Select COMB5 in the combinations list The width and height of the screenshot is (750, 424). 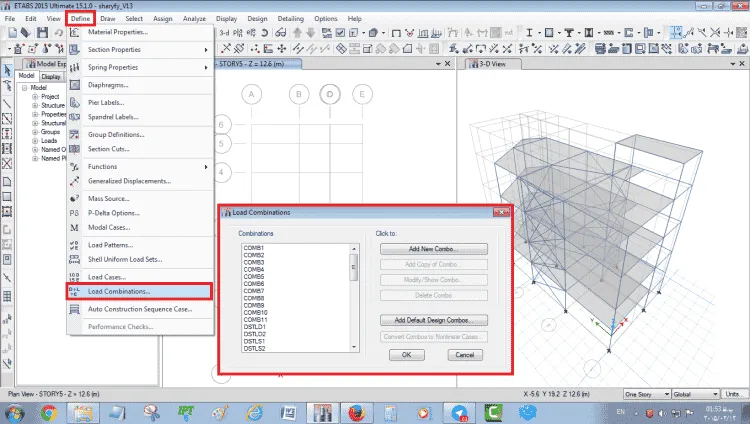tap(254, 277)
